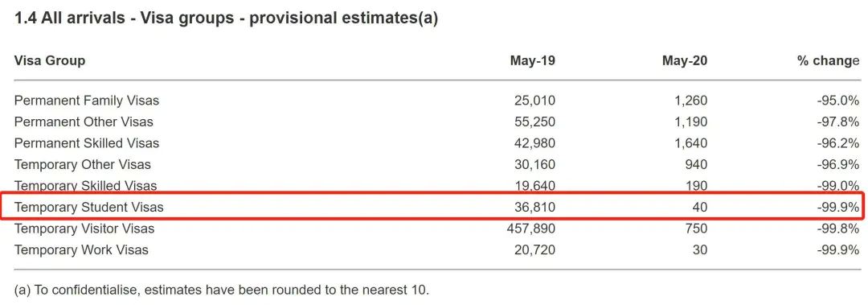Select the Temporary Other Visas row label

click(x=83, y=165)
